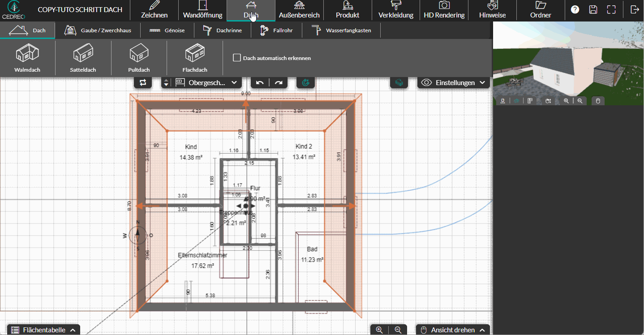
Task: Enter fullscreen mode
Action: tap(611, 10)
